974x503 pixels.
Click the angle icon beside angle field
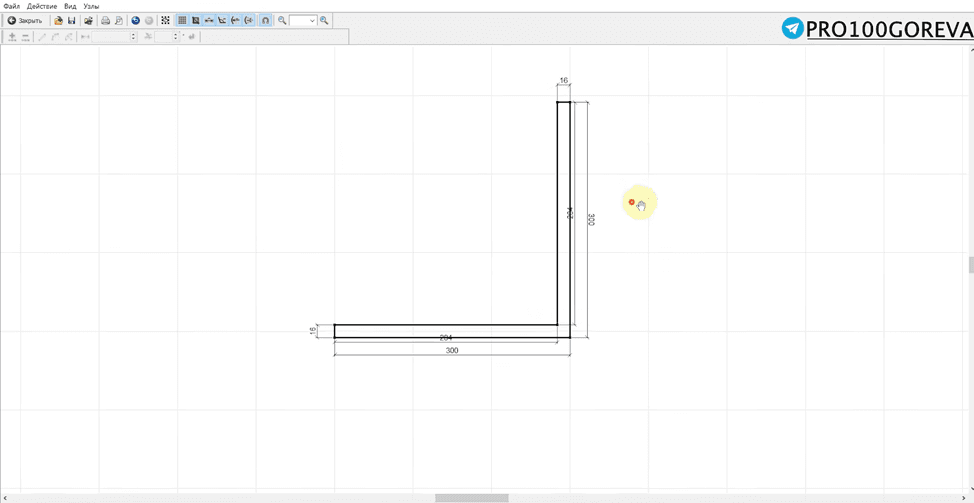(x=148, y=37)
